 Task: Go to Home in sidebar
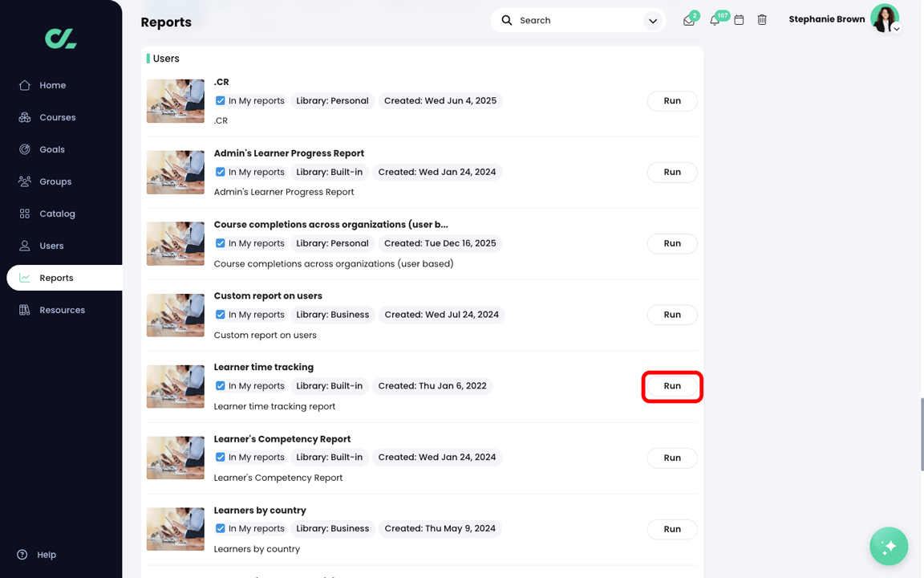tap(52, 85)
